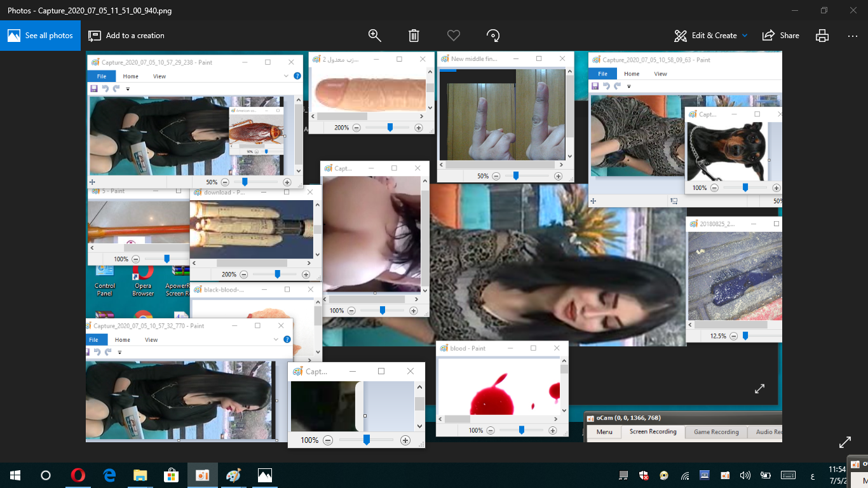Click the volume speaker tray icon

click(745, 475)
